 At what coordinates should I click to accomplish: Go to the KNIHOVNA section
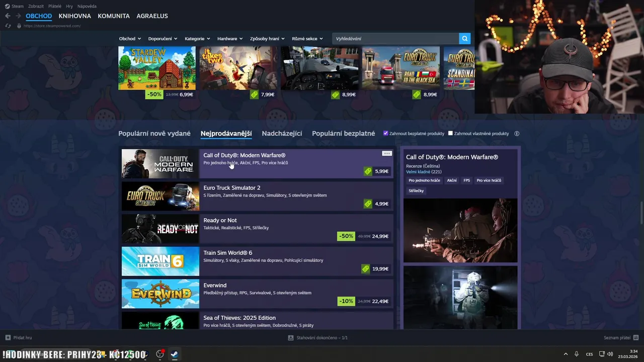tap(75, 16)
